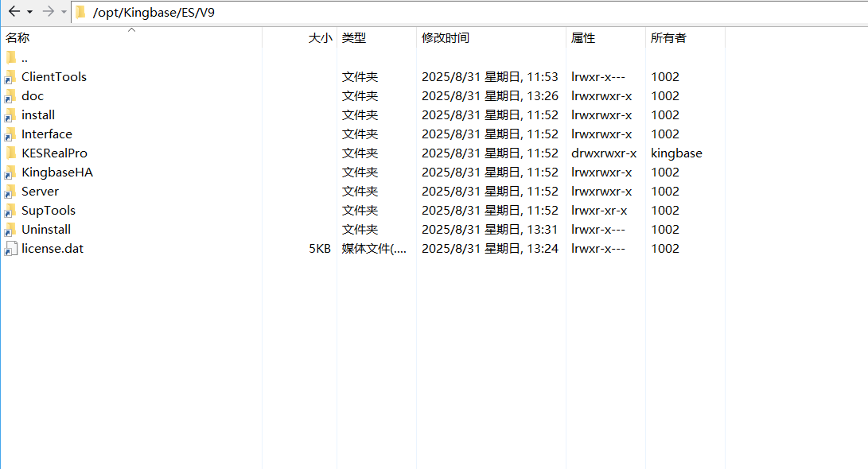Click the SupTools folder link icon

10,211
